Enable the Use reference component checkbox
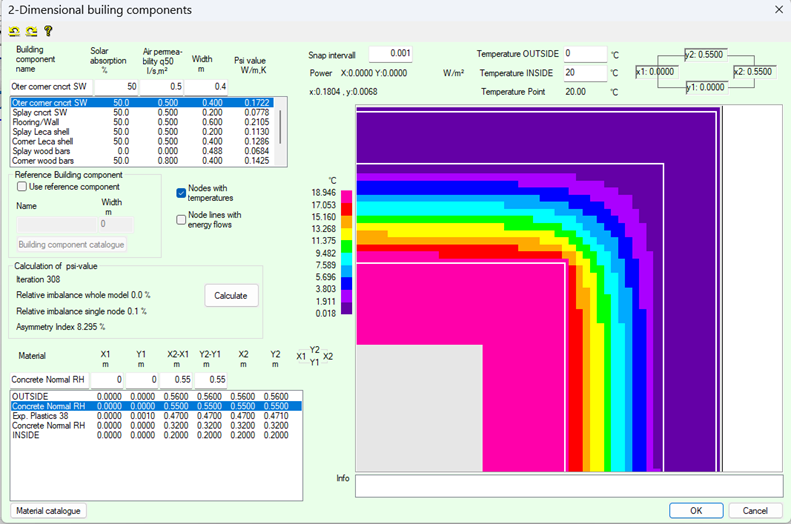This screenshot has height=524, width=791. (22, 187)
